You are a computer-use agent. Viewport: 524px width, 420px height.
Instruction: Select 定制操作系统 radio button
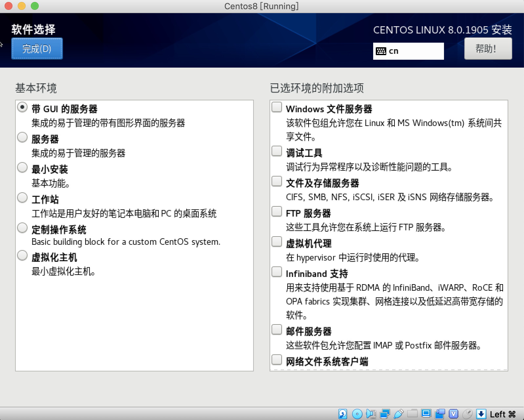22,228
